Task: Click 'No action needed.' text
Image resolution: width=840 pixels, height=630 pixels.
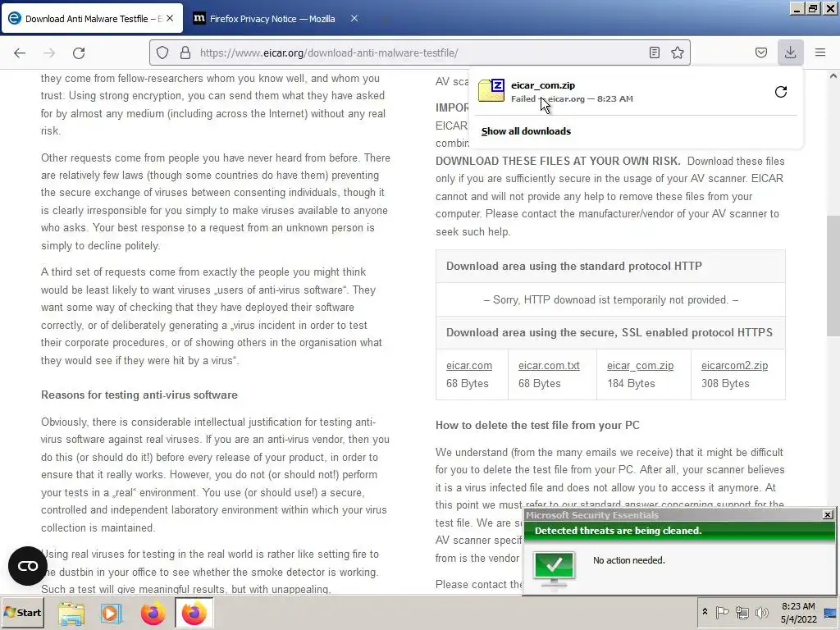Action: 629,559
